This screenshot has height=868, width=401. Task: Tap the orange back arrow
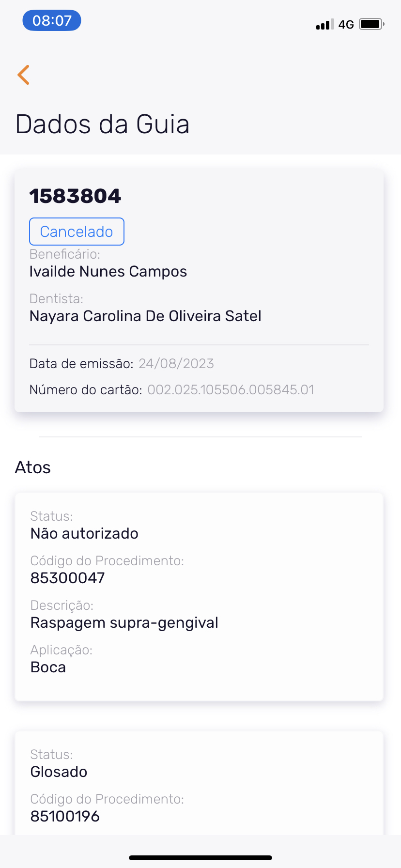pos(23,75)
